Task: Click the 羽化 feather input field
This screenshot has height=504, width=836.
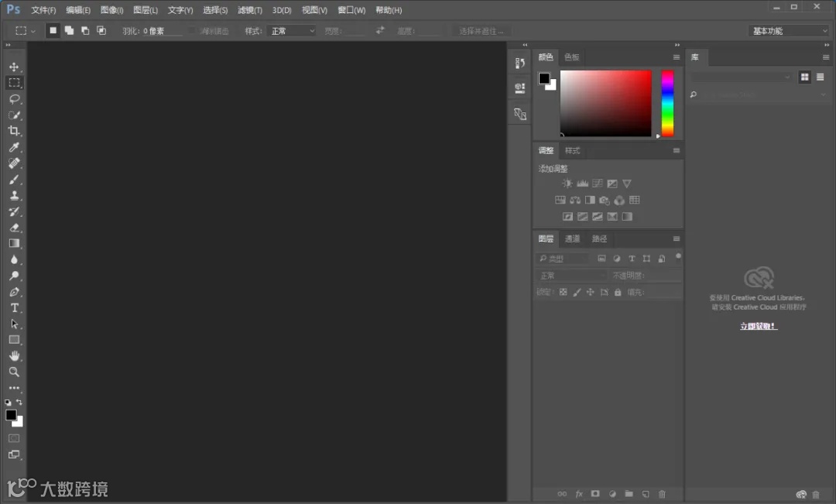Action: pyautogui.click(x=162, y=31)
